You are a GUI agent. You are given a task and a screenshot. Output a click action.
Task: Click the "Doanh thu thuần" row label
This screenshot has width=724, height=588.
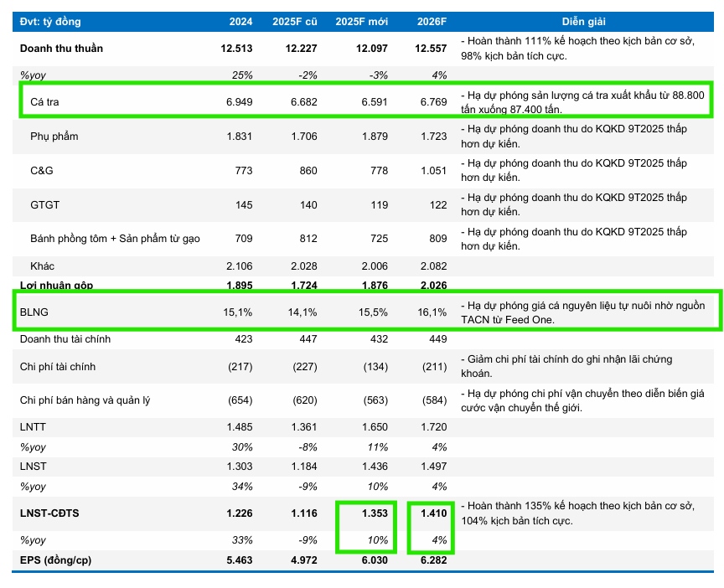(61, 49)
